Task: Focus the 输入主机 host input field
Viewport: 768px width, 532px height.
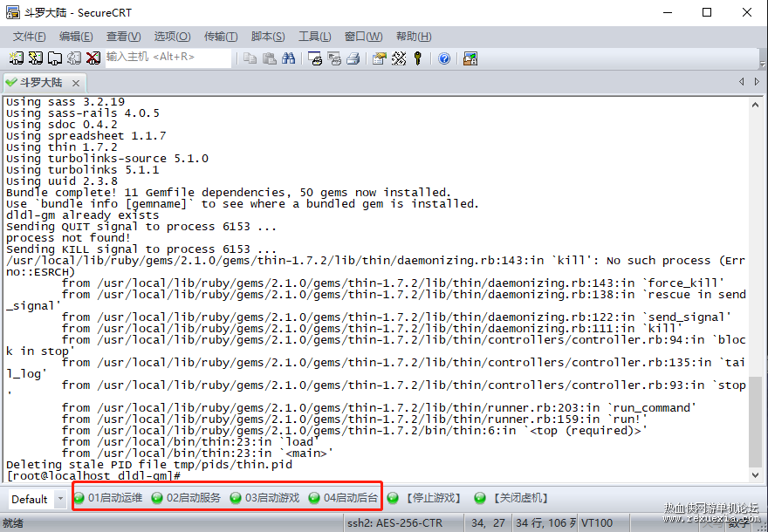Action: 168,58
